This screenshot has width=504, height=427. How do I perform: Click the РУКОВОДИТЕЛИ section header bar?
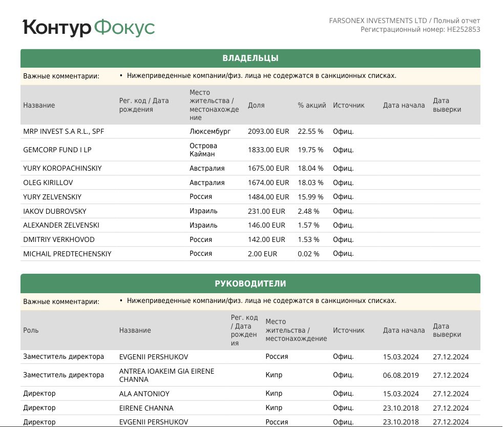pos(250,283)
